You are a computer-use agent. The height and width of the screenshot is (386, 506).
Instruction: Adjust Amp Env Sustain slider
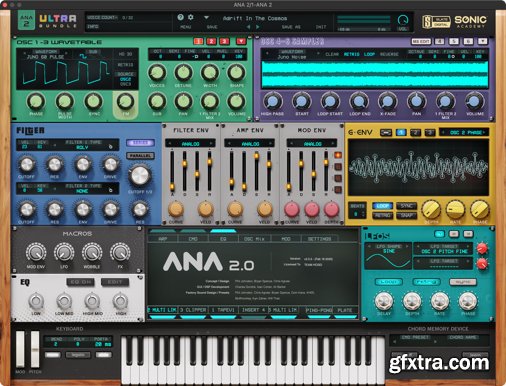point(256,155)
